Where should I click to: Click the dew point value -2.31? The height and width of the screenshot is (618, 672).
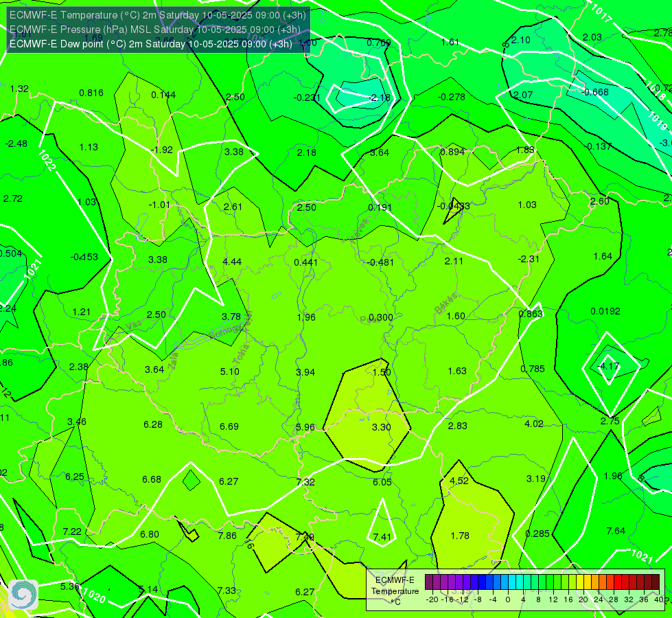tap(529, 259)
